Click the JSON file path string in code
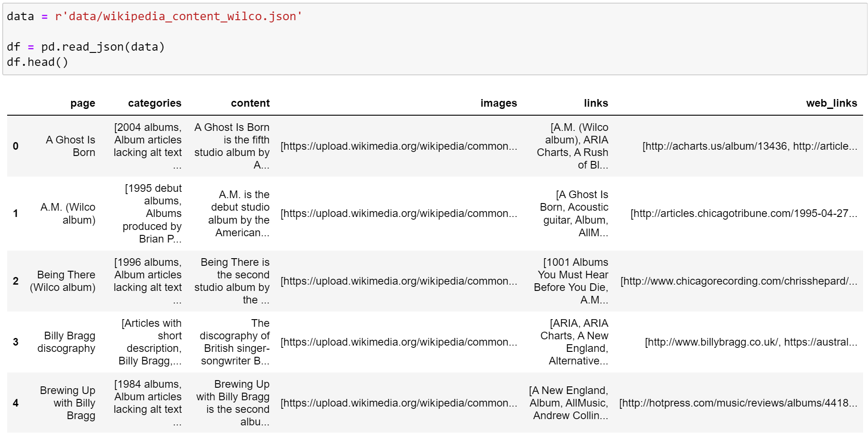Viewport: 868px width, 433px height. point(179,17)
